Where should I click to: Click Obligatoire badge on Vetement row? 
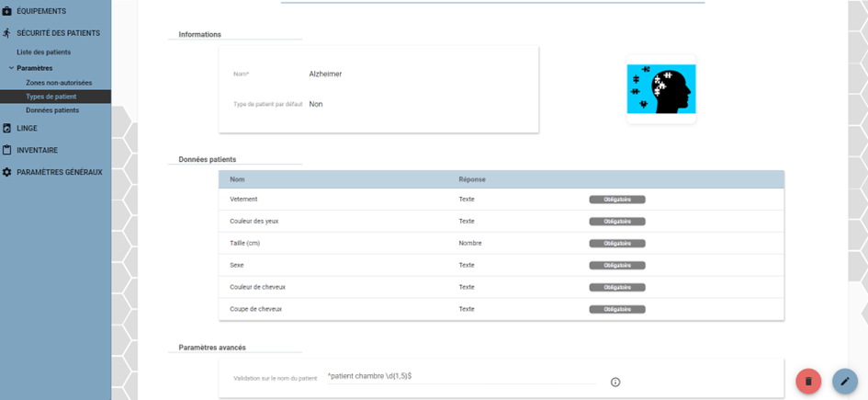coord(617,200)
